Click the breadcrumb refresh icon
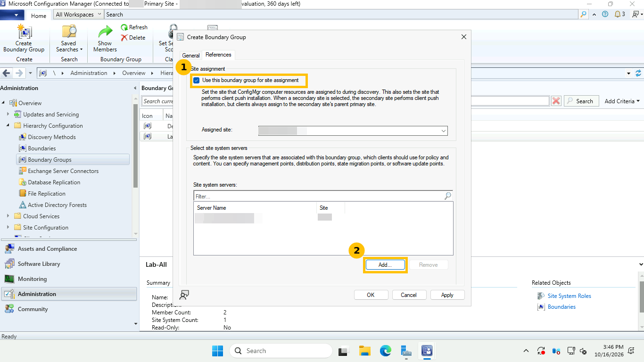 pos(638,73)
